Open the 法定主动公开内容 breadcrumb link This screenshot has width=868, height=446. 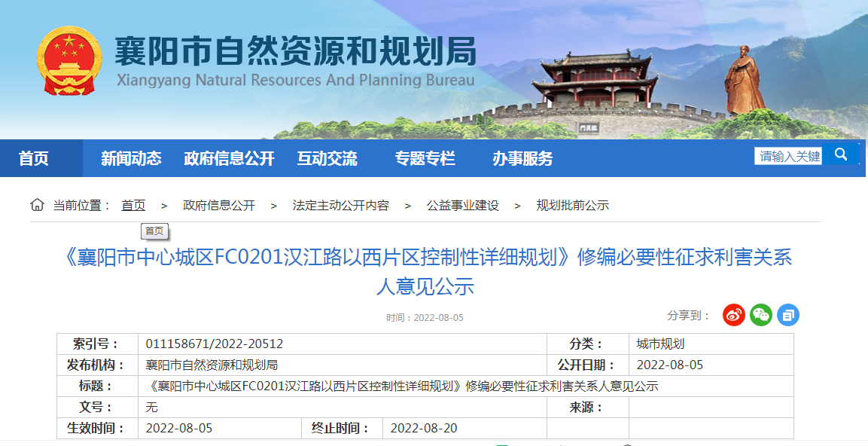tap(341, 206)
